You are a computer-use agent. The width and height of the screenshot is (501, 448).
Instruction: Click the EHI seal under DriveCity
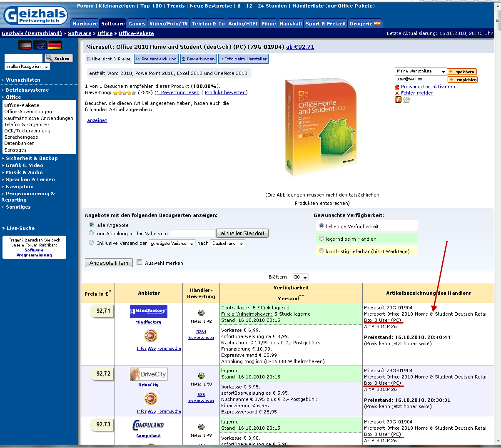(151, 398)
